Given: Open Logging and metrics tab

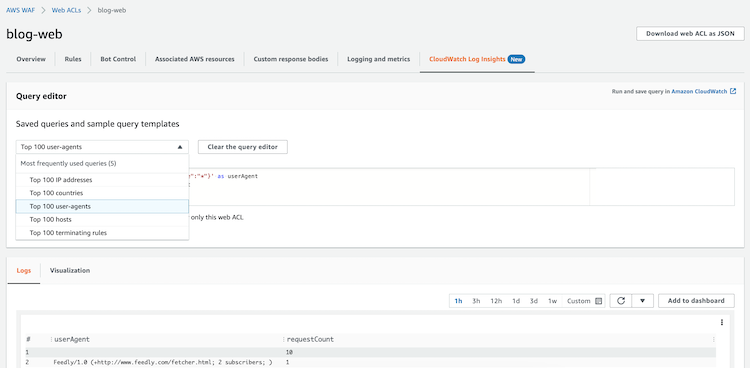Looking at the screenshot, I should pyautogui.click(x=378, y=59).
